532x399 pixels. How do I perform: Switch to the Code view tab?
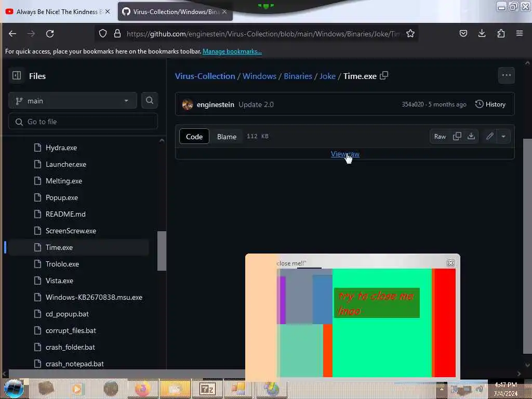pyautogui.click(x=194, y=137)
